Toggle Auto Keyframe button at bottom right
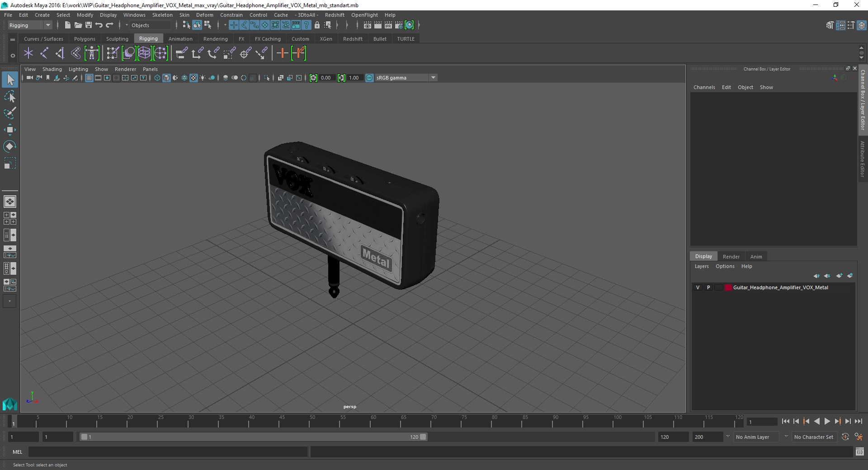Screen dimensions: 868x470 click(845, 437)
